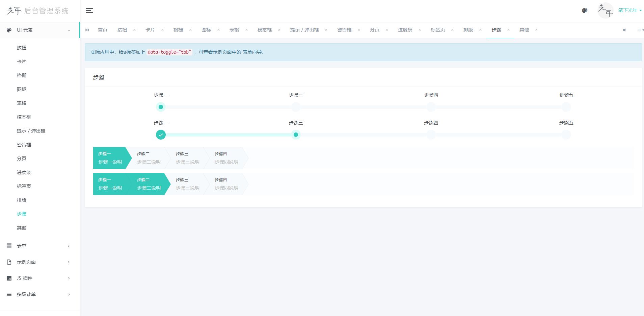
Task: Open theme palette icon in header
Action: [585, 10]
